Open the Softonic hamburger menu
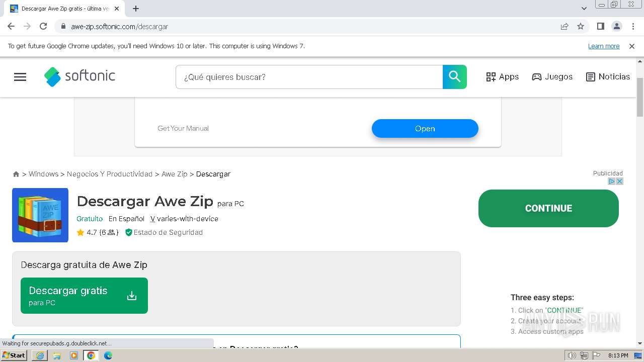Viewport: 644px width, 362px height. click(x=20, y=77)
